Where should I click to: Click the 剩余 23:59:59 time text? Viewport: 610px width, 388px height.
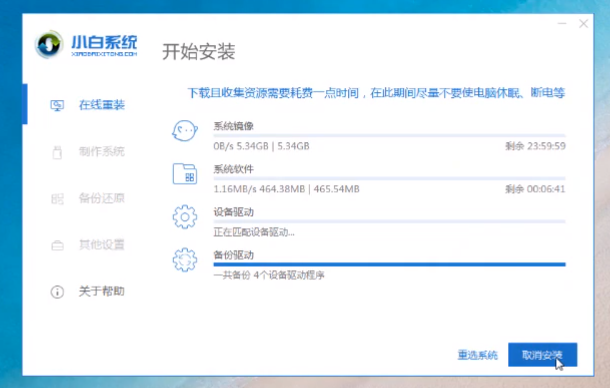click(x=535, y=146)
